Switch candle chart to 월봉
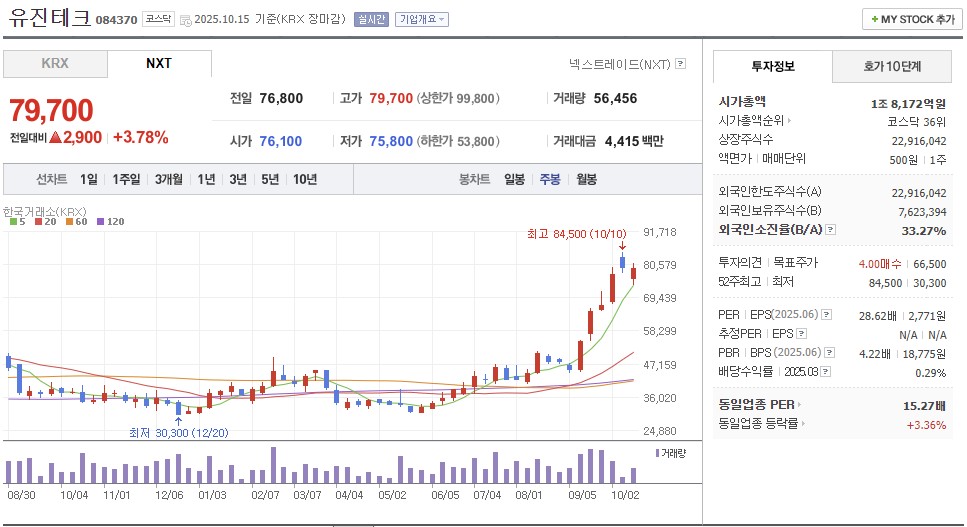This screenshot has height=527, width=967. click(x=586, y=179)
